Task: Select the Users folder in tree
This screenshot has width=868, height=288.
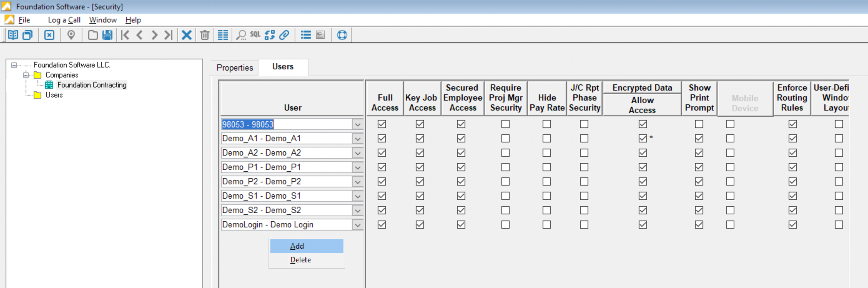Action: coord(54,95)
